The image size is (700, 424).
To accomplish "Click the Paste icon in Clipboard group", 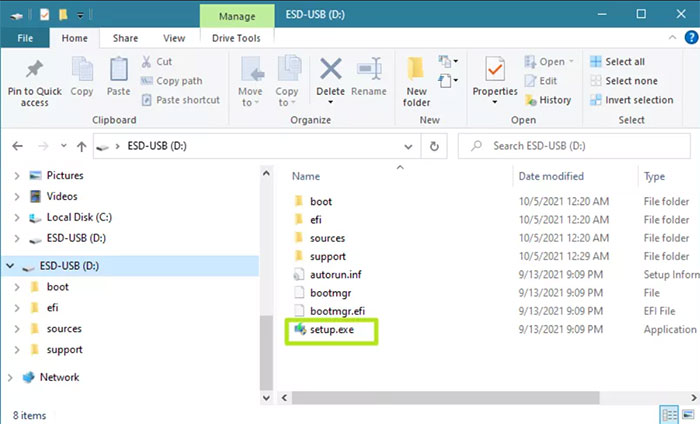I will [118, 72].
